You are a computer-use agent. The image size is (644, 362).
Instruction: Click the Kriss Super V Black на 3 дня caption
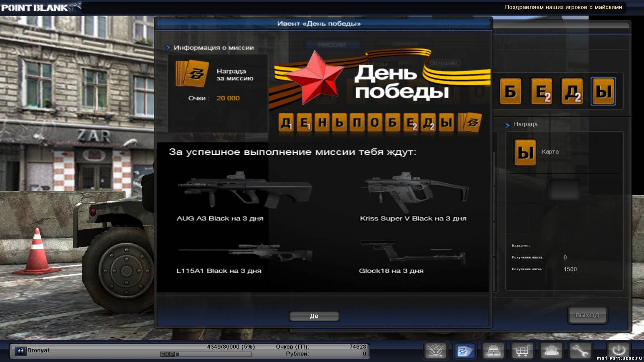click(x=413, y=218)
